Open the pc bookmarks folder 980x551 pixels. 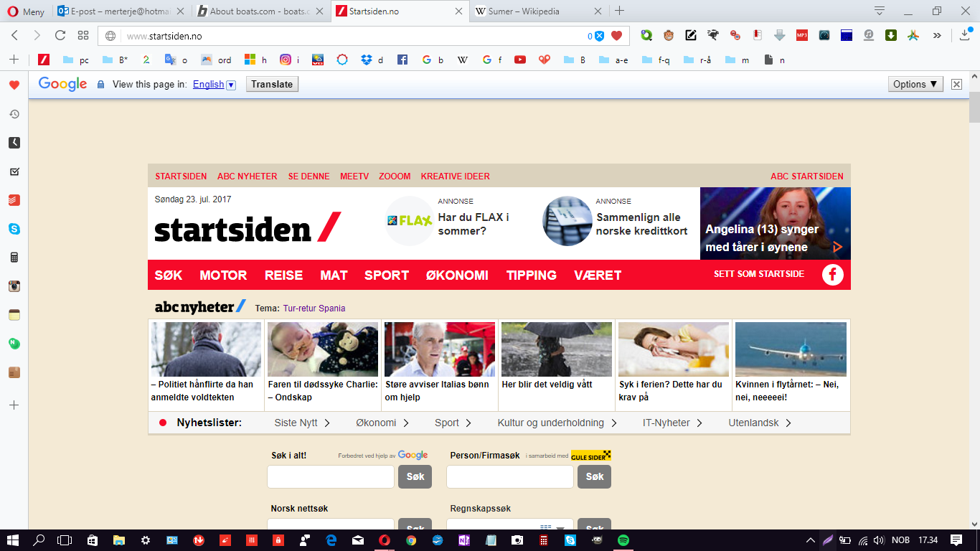(76, 60)
